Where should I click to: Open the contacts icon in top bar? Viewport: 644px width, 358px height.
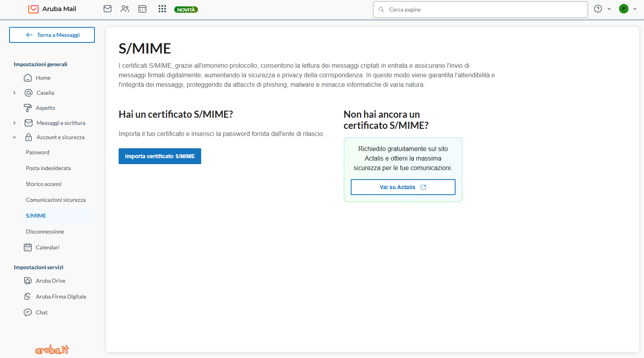125,9
